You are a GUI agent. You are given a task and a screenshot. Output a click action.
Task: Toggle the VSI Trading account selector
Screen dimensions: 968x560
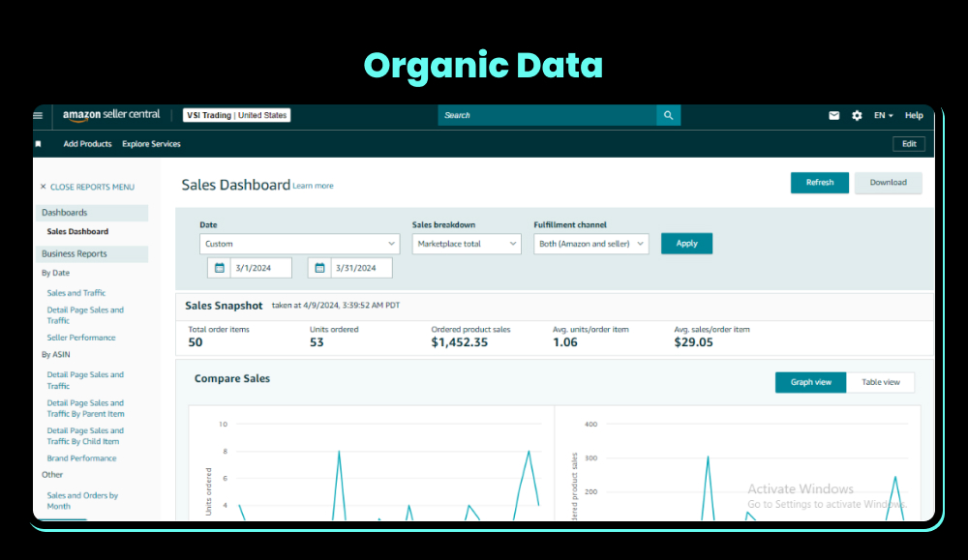pyautogui.click(x=237, y=114)
